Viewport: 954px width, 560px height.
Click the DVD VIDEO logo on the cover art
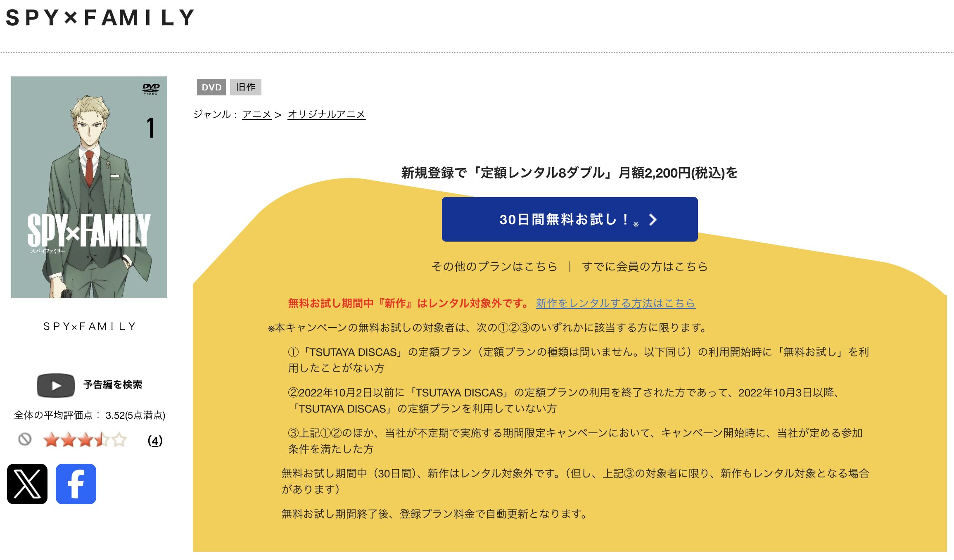coord(151,88)
